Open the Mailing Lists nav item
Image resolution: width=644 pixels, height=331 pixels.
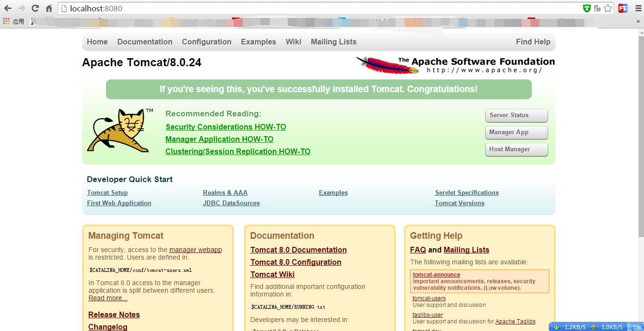point(334,42)
